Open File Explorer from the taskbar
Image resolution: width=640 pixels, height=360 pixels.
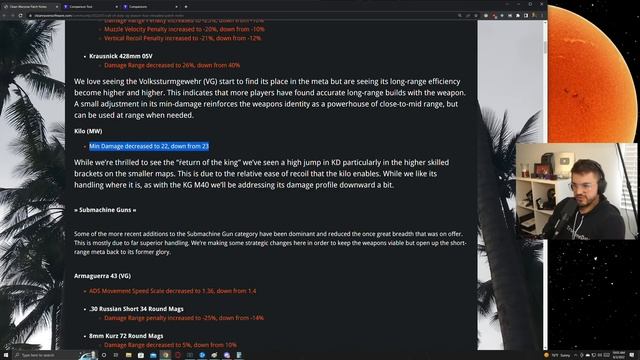point(129,355)
